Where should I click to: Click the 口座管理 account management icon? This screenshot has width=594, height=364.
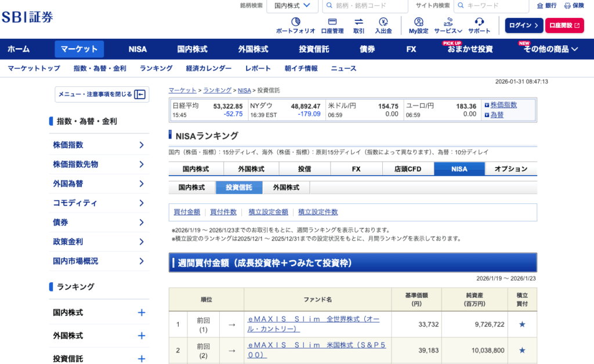tap(332, 26)
